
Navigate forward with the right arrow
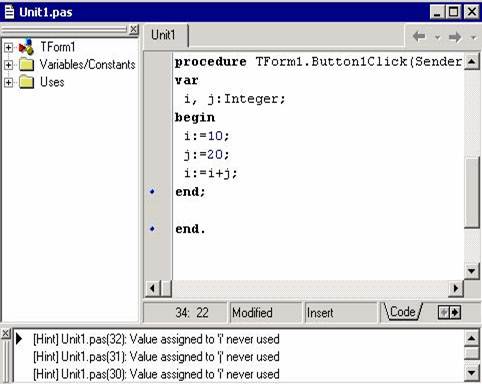click(455, 36)
